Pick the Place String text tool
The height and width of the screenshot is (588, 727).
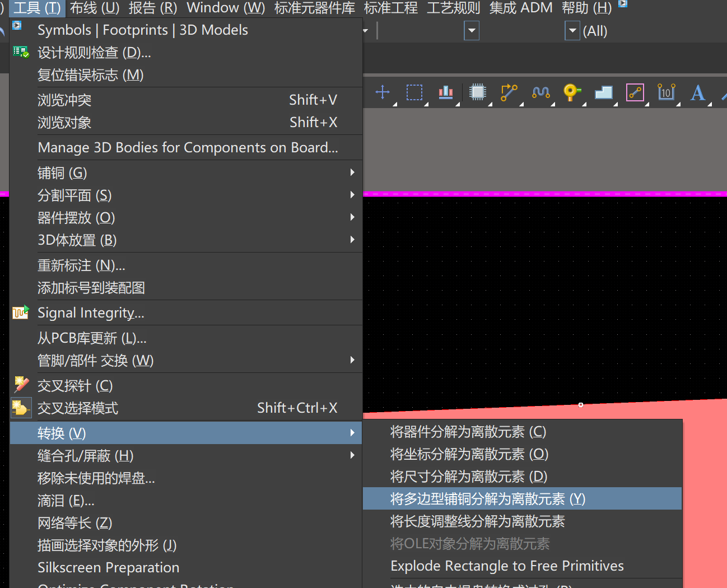coord(697,92)
